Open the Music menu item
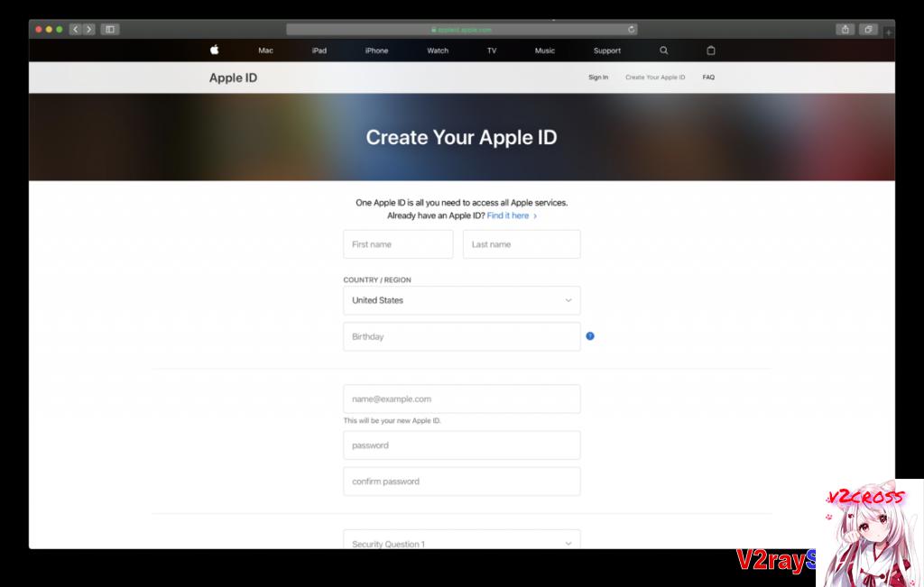This screenshot has width=924, height=587. tap(545, 50)
